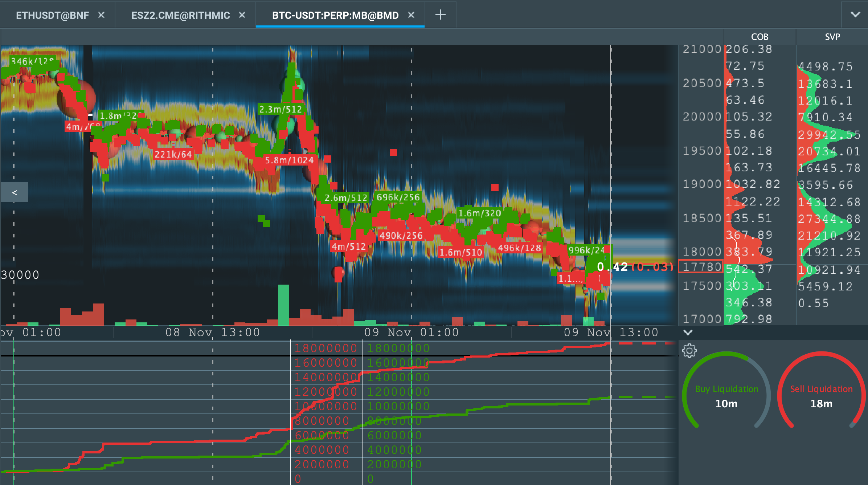Click the SVP column header
868x485 pixels.
click(832, 37)
